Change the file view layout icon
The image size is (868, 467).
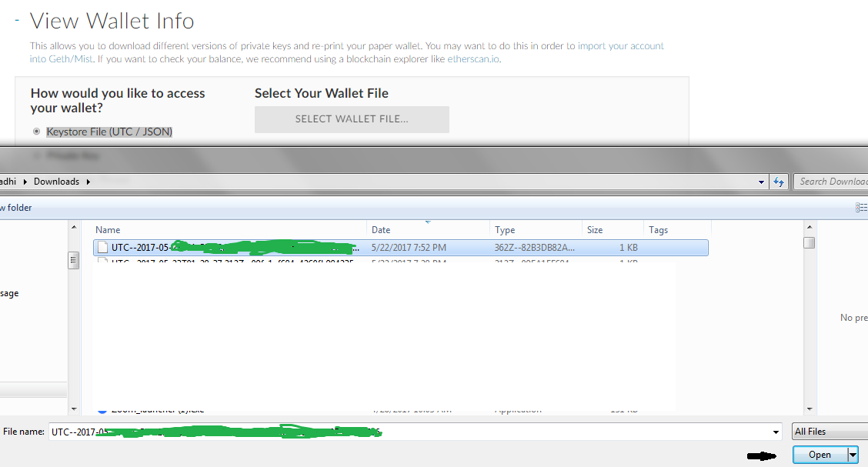(x=861, y=208)
